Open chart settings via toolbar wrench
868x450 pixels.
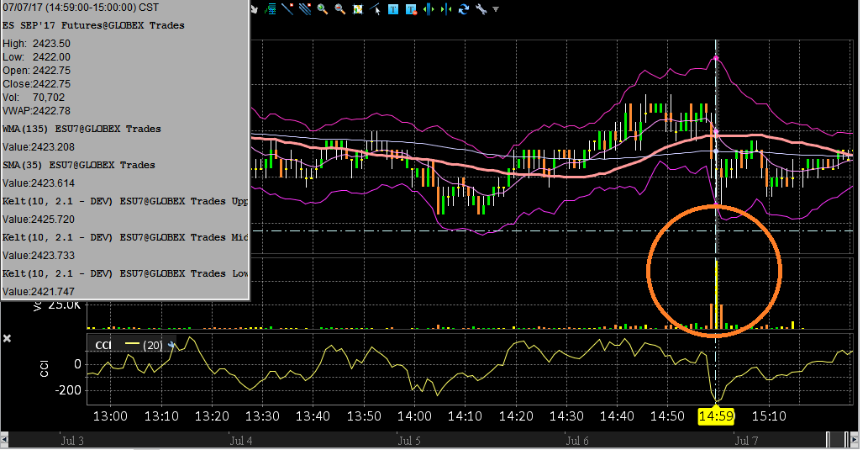481,9
